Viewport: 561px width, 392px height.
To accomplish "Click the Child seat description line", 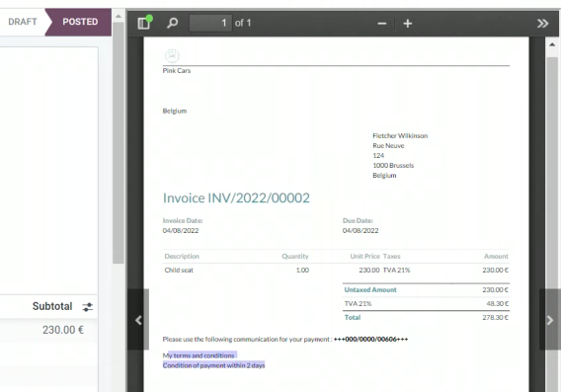I will click(x=179, y=270).
